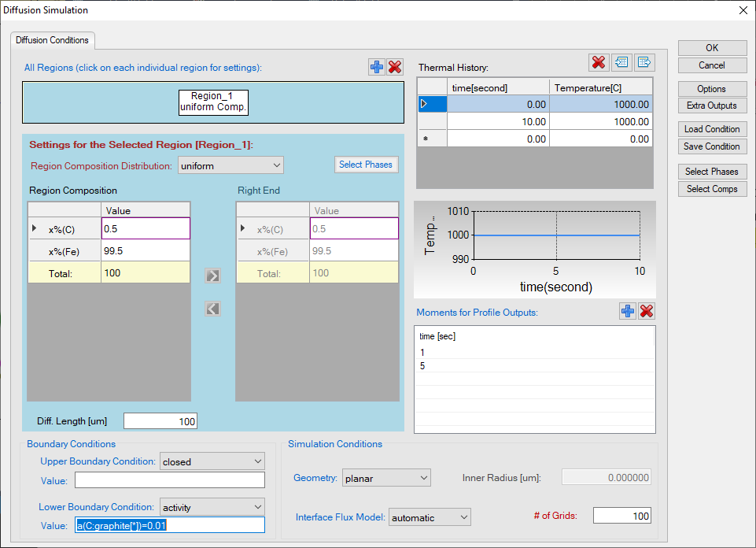Open Region Composition Distribution dropdown

[x=230, y=165]
